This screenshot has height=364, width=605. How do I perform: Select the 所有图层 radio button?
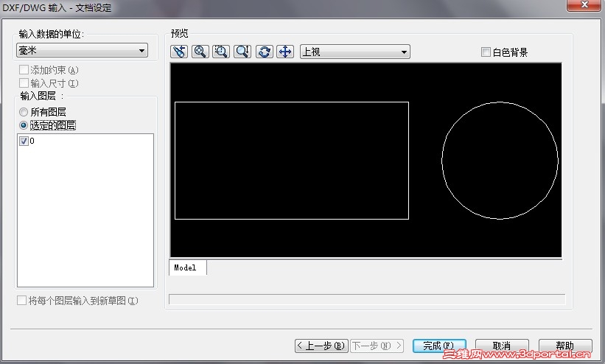(x=24, y=112)
